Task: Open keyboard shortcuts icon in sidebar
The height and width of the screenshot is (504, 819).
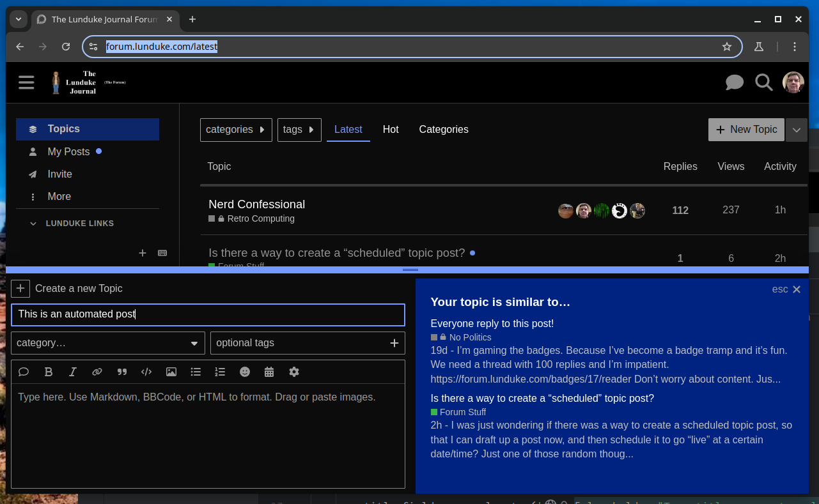Action: coord(162,253)
